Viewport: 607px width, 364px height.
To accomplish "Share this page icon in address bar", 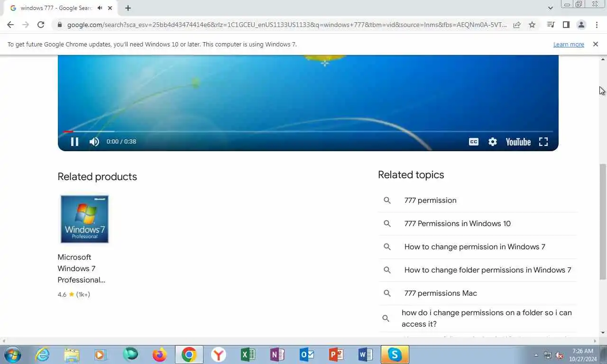I will [517, 25].
